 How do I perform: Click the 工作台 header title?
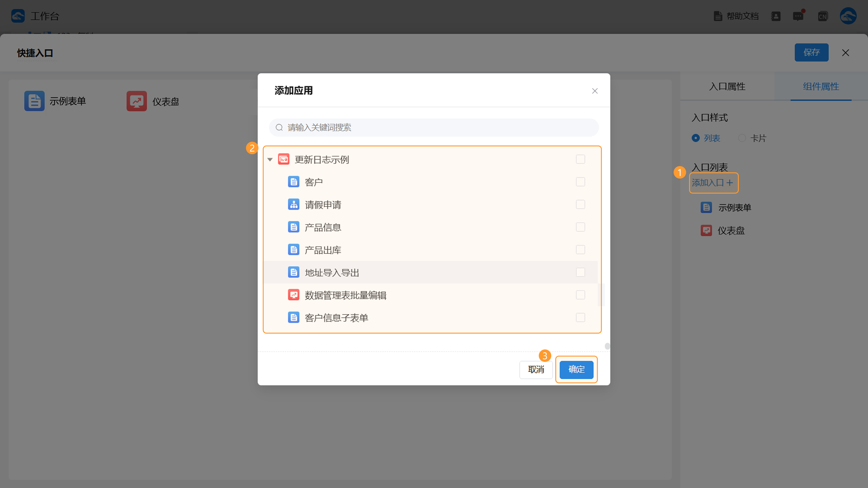[45, 16]
